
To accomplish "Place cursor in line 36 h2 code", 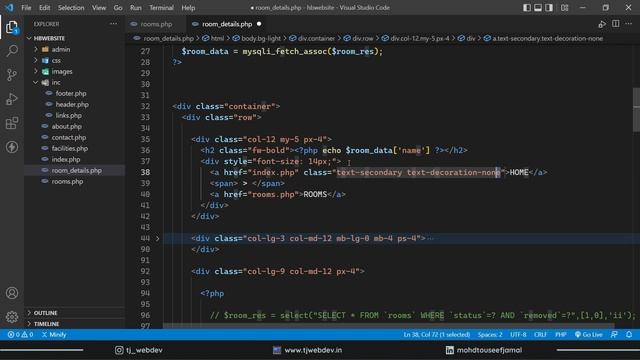I will (x=334, y=151).
